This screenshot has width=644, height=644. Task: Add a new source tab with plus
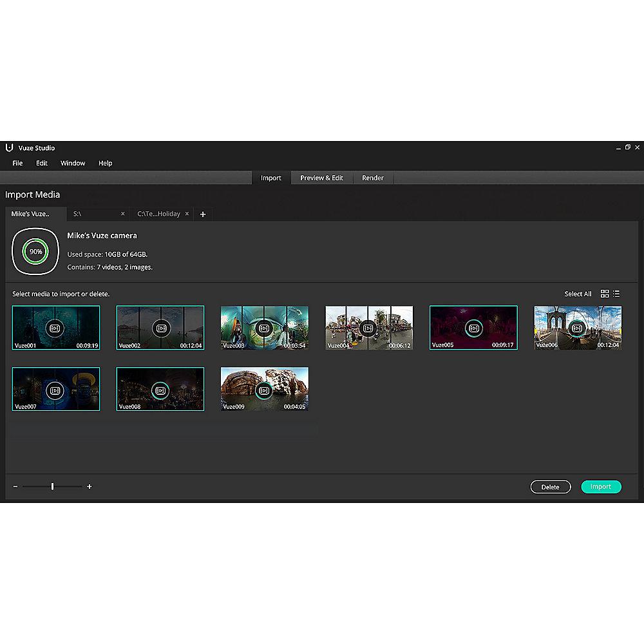pos(203,214)
